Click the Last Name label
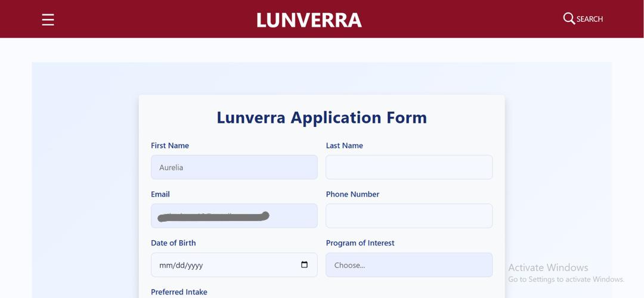This screenshot has height=298, width=644. (344, 145)
